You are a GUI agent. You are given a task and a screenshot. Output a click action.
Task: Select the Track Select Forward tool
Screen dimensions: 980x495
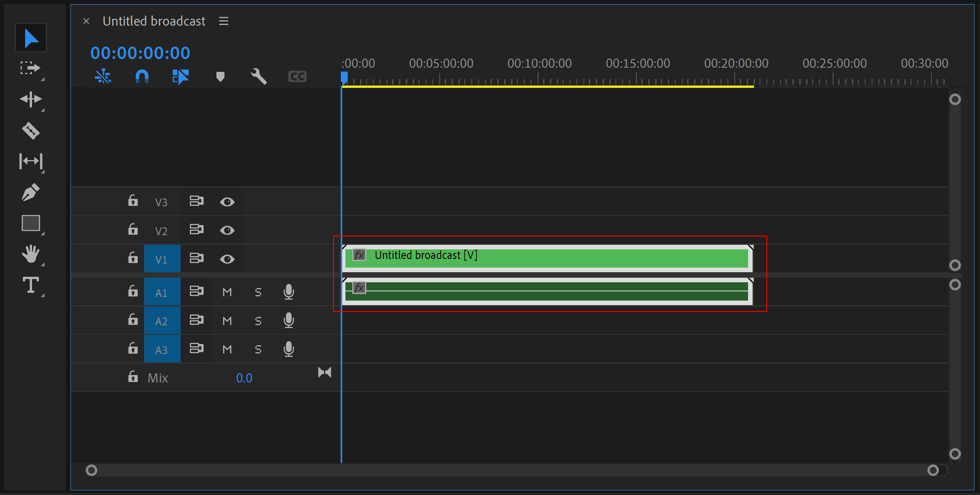pyautogui.click(x=31, y=68)
